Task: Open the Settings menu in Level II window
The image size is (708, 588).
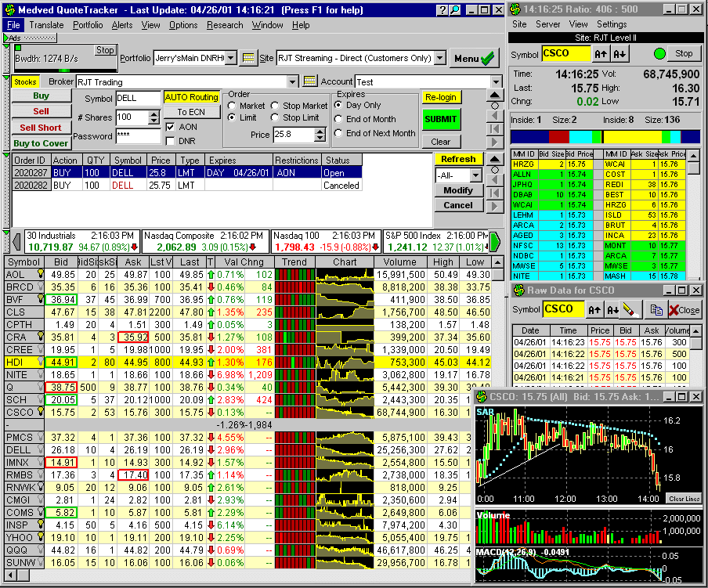Action: point(612,24)
